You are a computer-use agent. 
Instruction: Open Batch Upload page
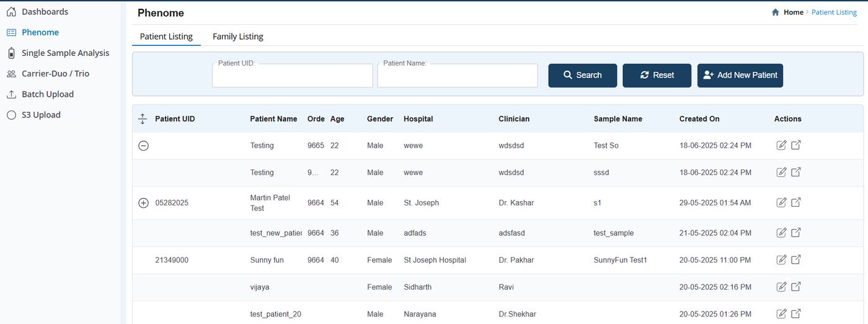[x=48, y=94]
